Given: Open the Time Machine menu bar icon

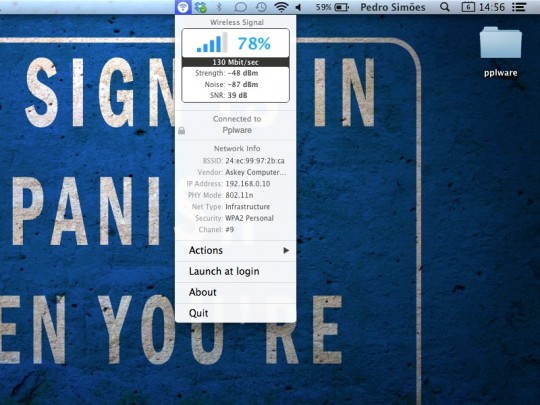Looking at the screenshot, I should click(261, 7).
